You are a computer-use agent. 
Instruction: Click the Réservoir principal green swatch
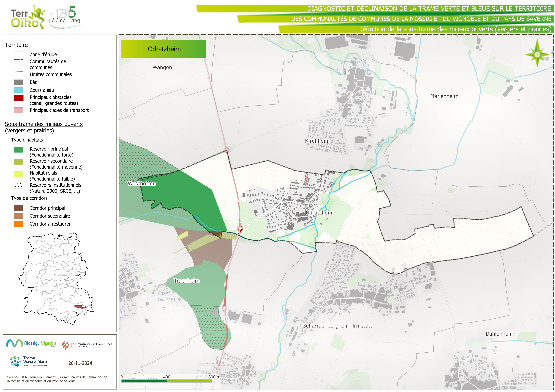pyautogui.click(x=18, y=150)
